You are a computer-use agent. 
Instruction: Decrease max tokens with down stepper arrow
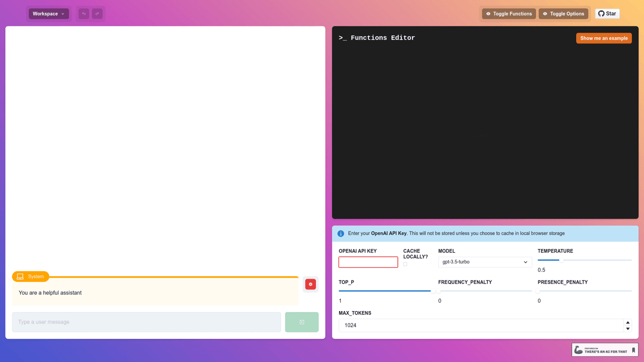pyautogui.click(x=627, y=329)
